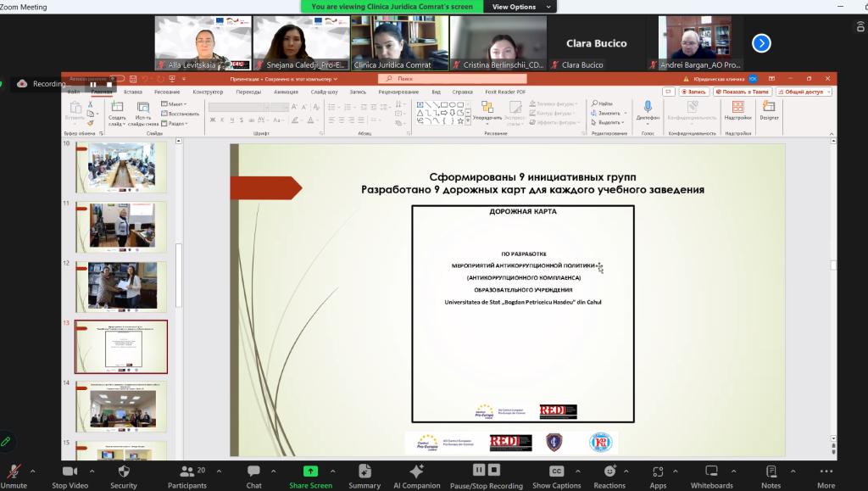Click the green annotation pencil icon

tap(6, 441)
